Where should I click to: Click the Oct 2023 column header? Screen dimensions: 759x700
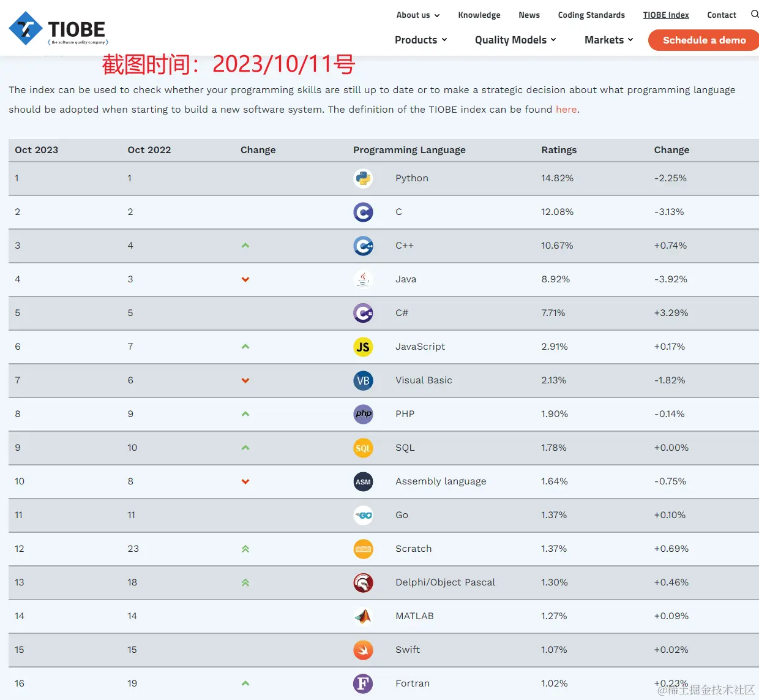coord(37,150)
